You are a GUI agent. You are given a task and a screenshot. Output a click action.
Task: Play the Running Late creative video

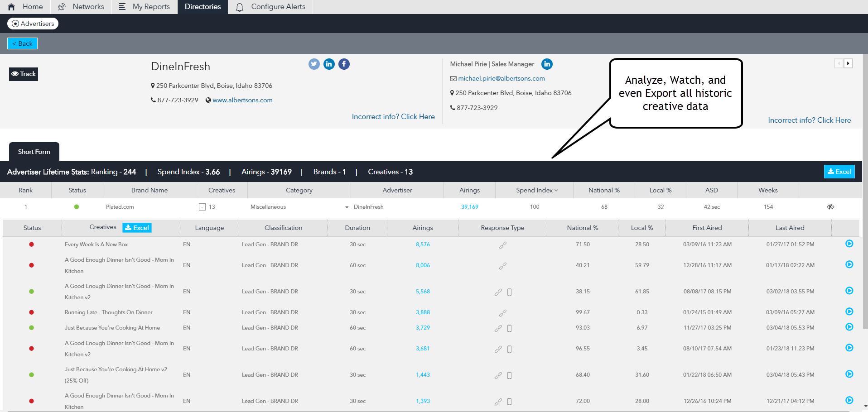pos(849,311)
